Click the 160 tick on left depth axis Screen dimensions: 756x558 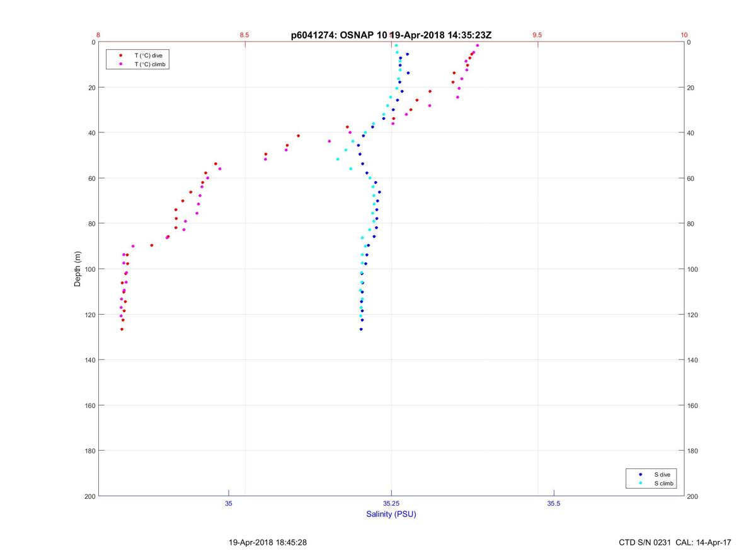pyautogui.click(x=89, y=405)
